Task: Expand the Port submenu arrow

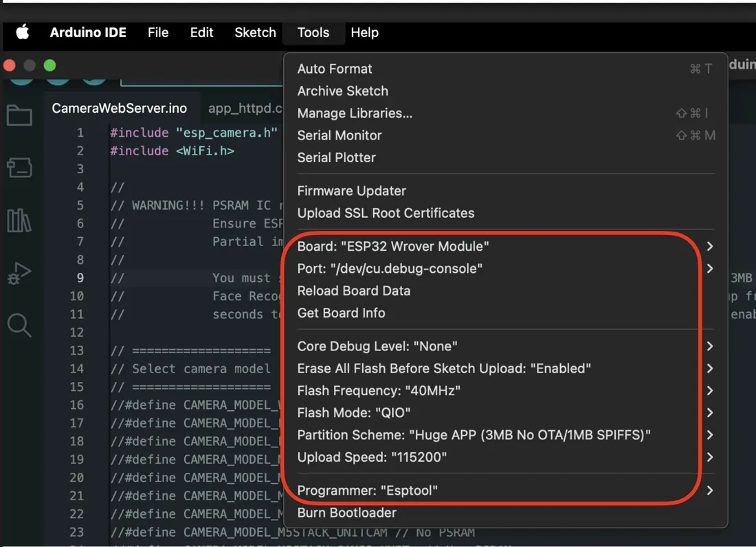Action: 710,269
